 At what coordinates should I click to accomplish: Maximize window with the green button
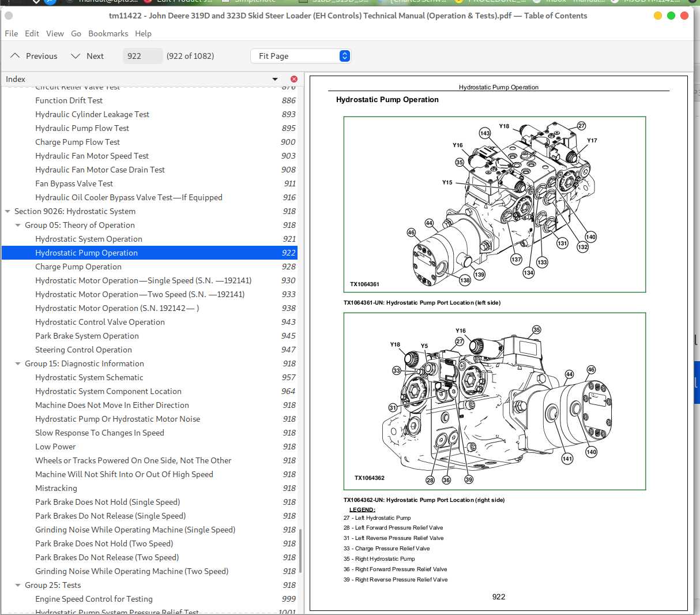tap(671, 16)
